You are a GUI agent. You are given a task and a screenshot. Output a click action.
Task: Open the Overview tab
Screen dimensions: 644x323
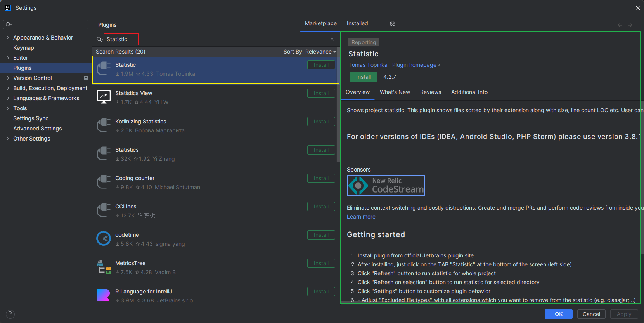(x=358, y=92)
